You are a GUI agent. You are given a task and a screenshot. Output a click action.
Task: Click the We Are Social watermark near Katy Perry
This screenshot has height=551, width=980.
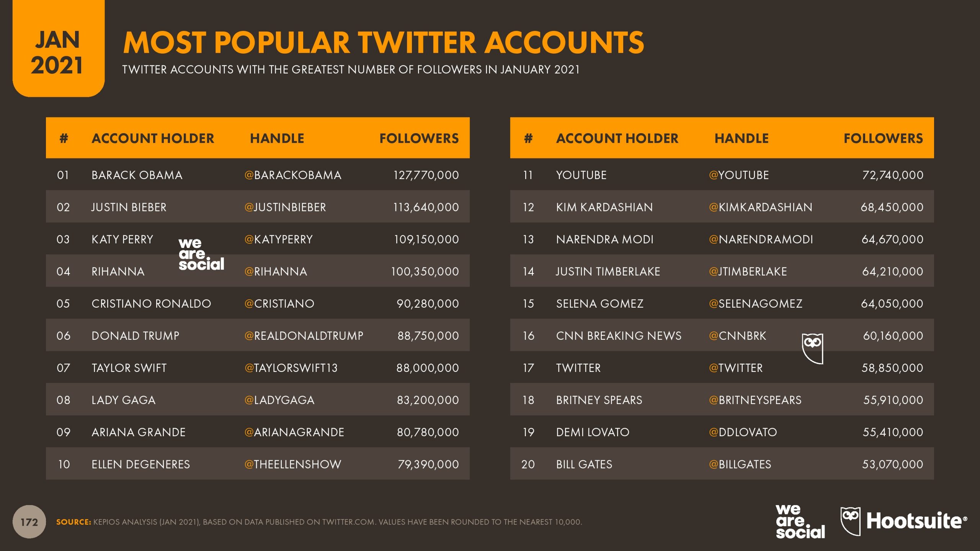[x=201, y=254]
